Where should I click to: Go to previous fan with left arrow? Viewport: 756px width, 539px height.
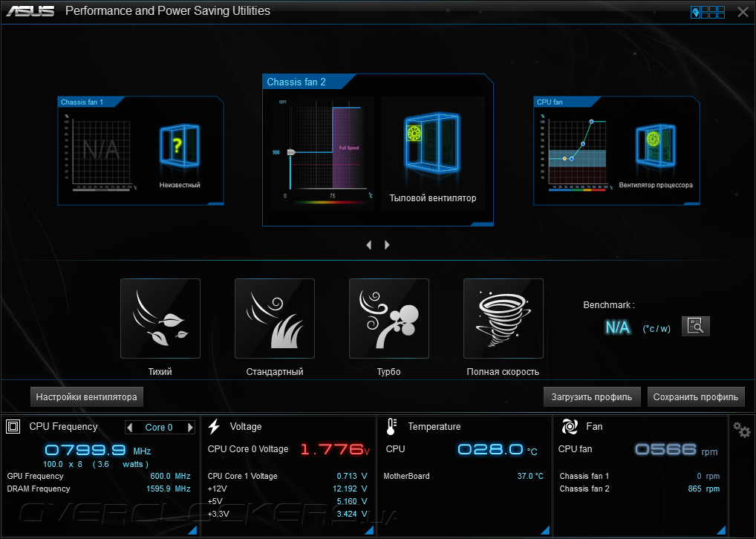[369, 245]
